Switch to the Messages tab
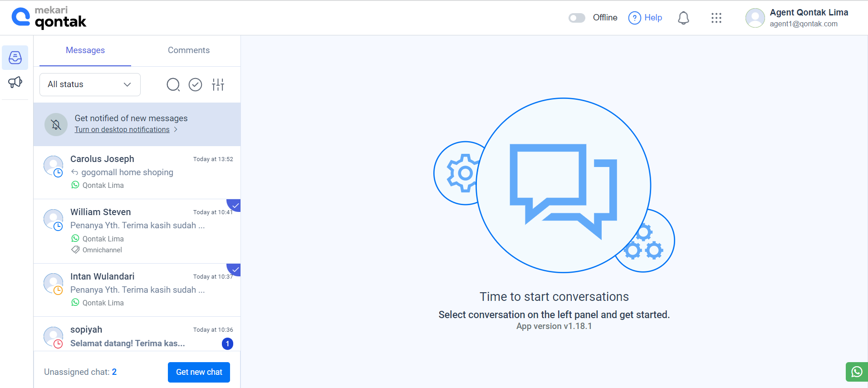868x388 pixels. [x=85, y=50]
